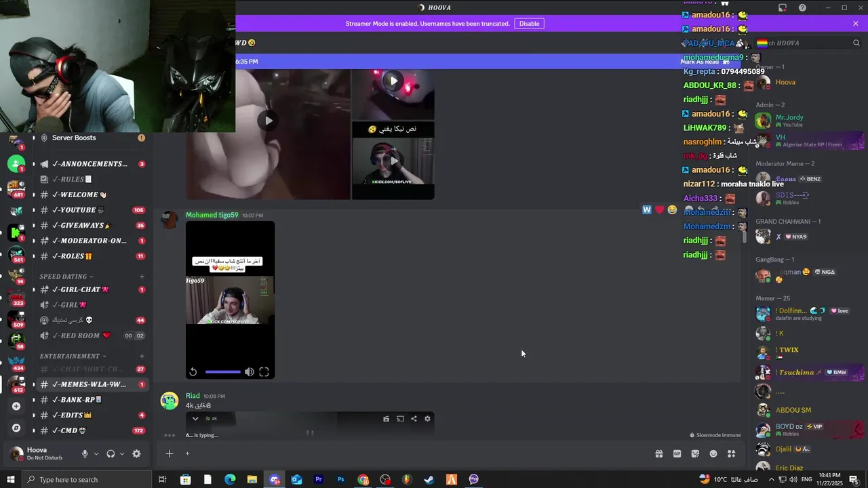Replay Mohamed tigo59's video
Screen dimensions: 868x488
(193, 371)
